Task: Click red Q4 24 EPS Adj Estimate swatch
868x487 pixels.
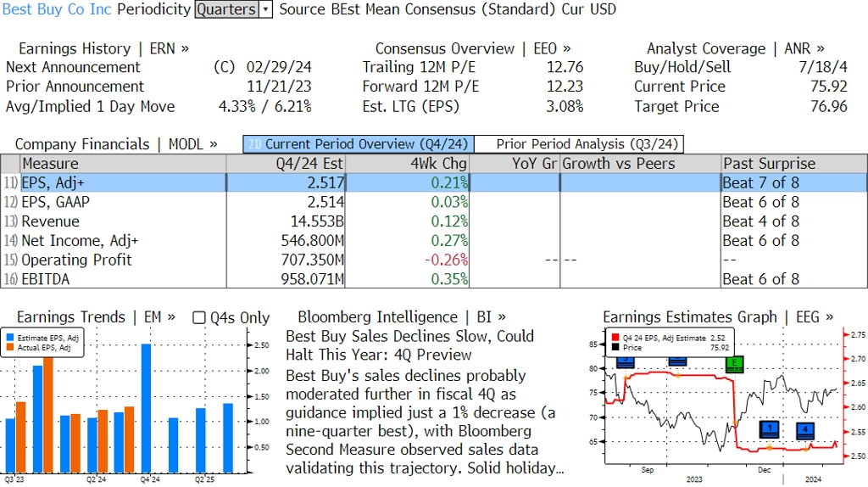Action: pos(615,338)
